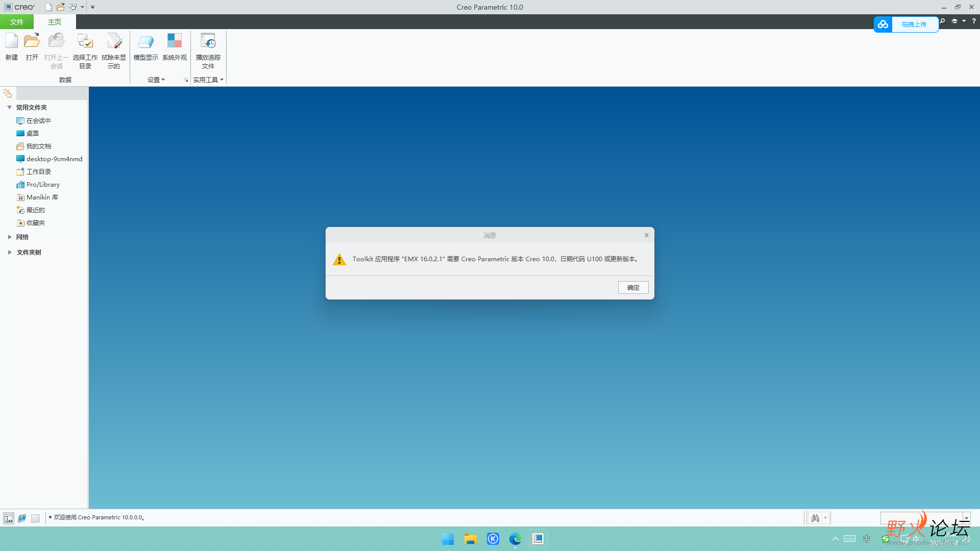The width and height of the screenshot is (980, 551).
Task: Click the Sogou input method tray icon
Action: 886,539
